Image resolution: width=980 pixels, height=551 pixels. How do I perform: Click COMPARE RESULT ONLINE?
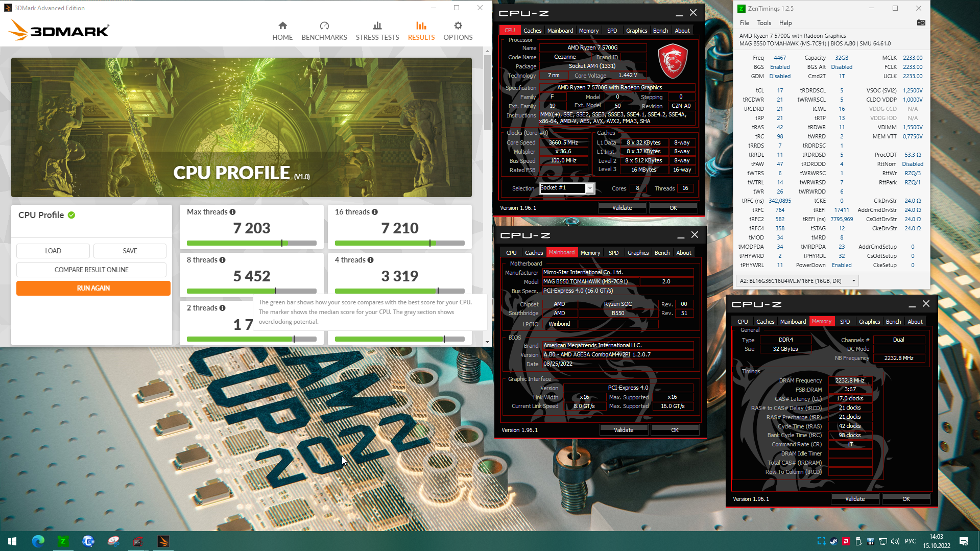coord(91,270)
